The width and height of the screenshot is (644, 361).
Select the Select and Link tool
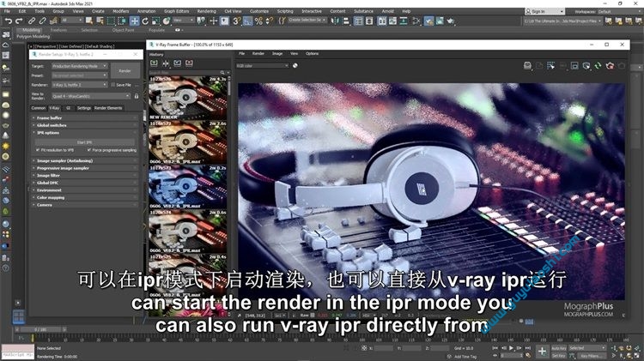click(32, 21)
